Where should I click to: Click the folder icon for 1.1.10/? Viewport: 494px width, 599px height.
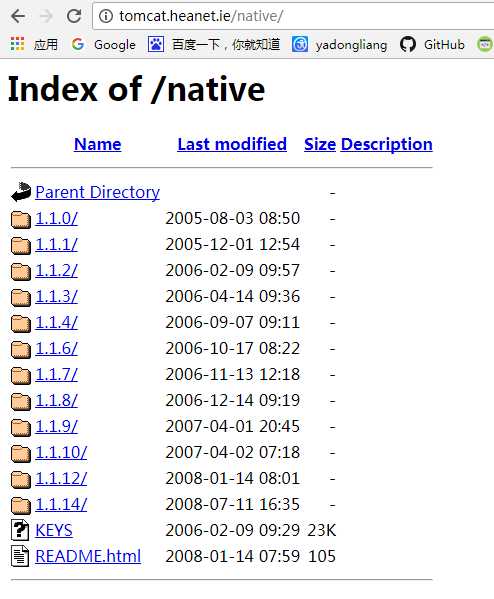[x=21, y=453]
